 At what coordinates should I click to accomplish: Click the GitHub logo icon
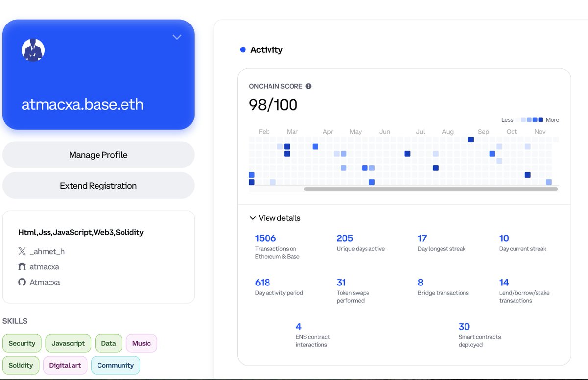point(22,282)
